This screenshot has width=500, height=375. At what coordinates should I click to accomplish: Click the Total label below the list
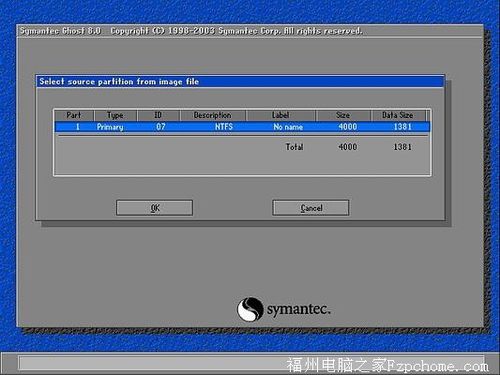294,147
